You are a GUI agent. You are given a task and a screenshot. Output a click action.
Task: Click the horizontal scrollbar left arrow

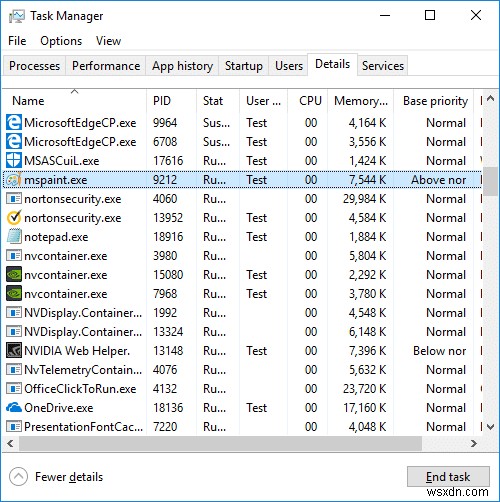[10, 444]
